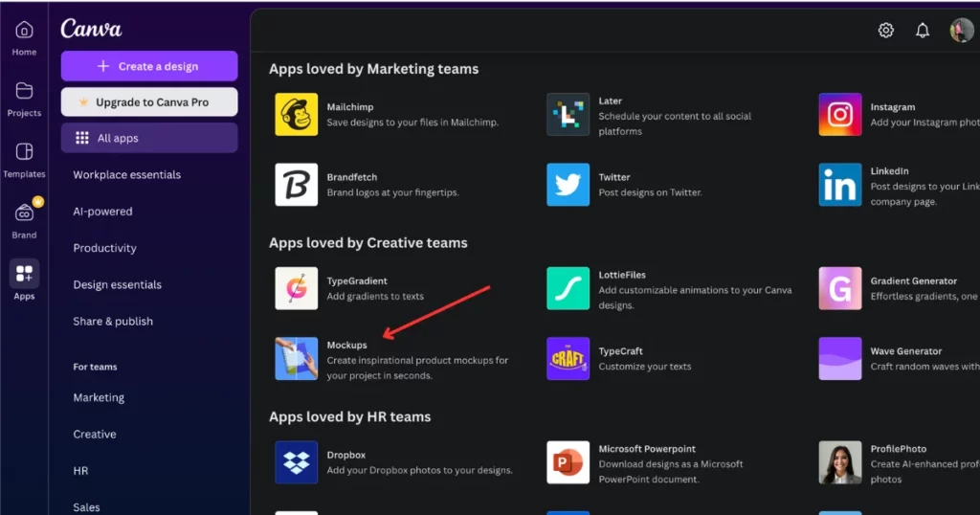
Task: Open the LinkedIn app icon
Action: click(x=840, y=185)
